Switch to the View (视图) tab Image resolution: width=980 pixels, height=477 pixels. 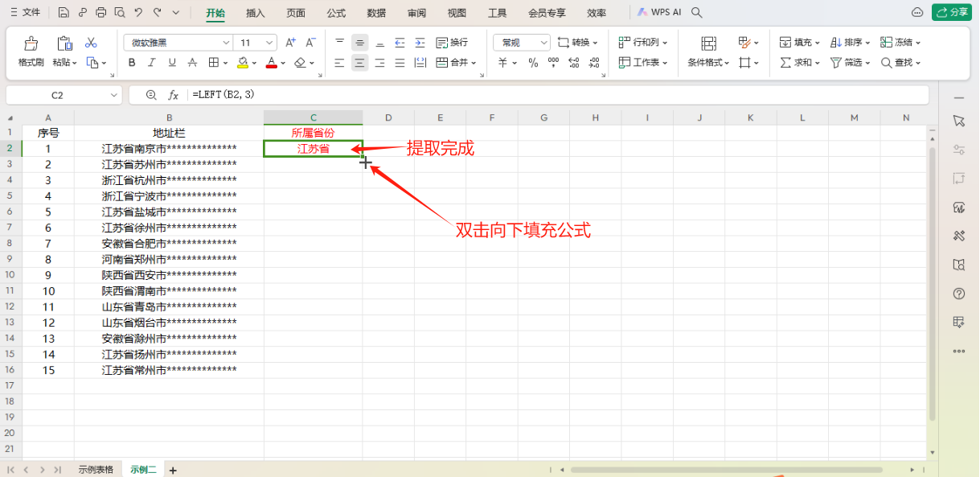[457, 13]
